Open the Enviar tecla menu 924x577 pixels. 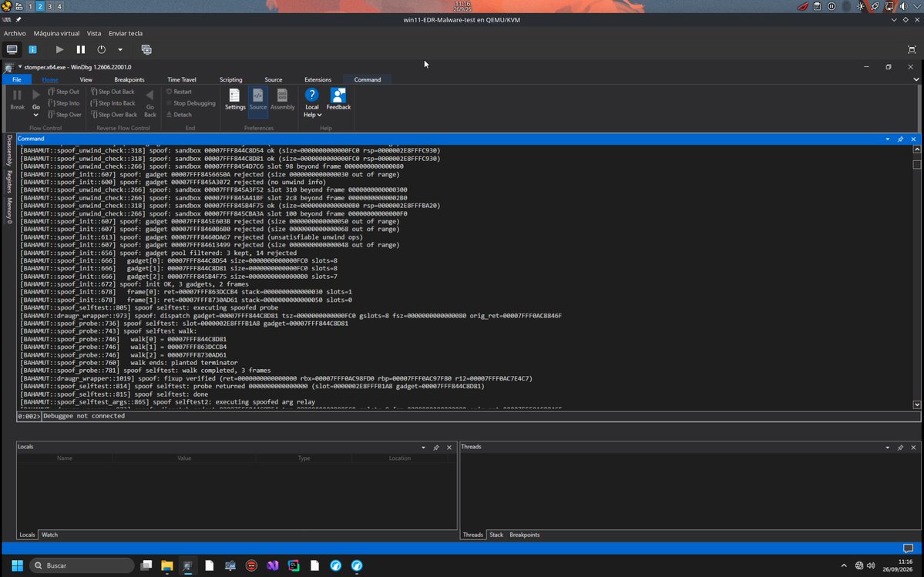coord(126,34)
